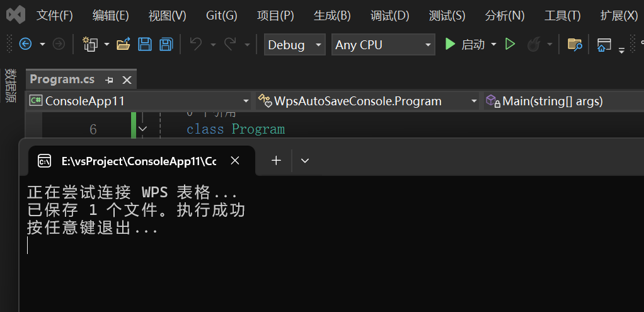Add a new terminal tab with plus button
The image size is (644, 312).
pos(276,161)
